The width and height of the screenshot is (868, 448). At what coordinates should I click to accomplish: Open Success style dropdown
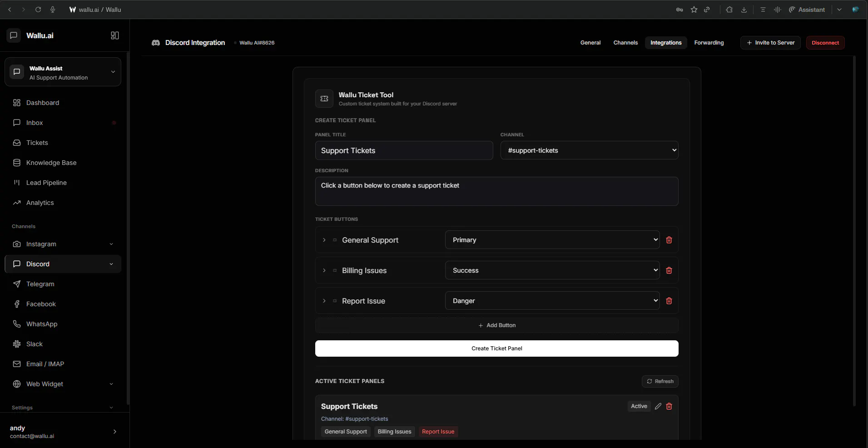pos(552,270)
